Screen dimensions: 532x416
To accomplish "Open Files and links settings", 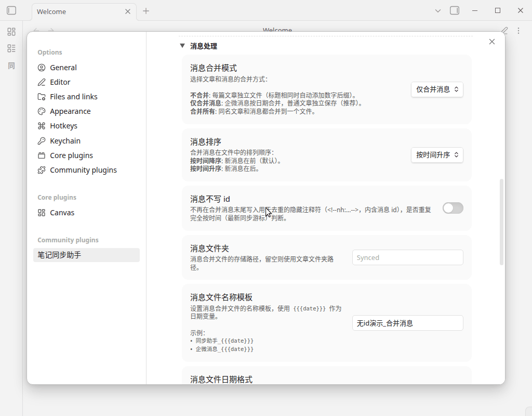I will [86, 97].
